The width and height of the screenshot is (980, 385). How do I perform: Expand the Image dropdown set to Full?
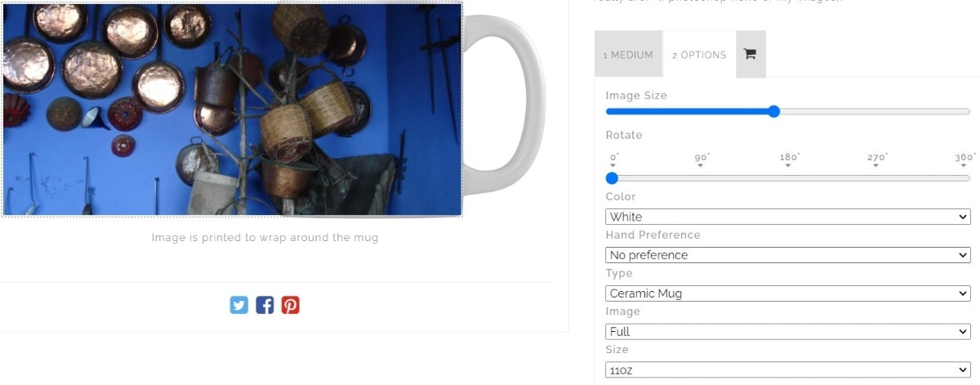point(787,332)
